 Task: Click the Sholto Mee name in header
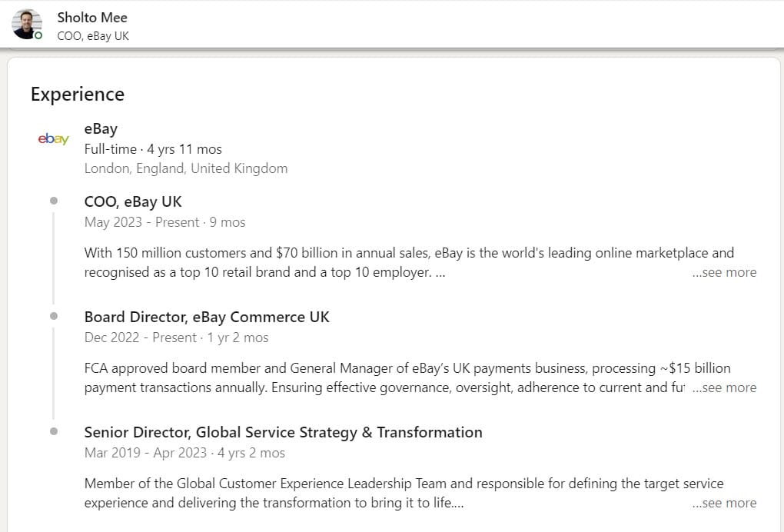click(x=92, y=17)
